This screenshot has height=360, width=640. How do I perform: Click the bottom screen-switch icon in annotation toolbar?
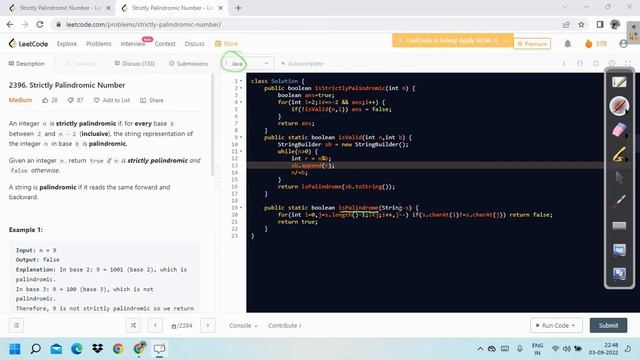[619, 273]
